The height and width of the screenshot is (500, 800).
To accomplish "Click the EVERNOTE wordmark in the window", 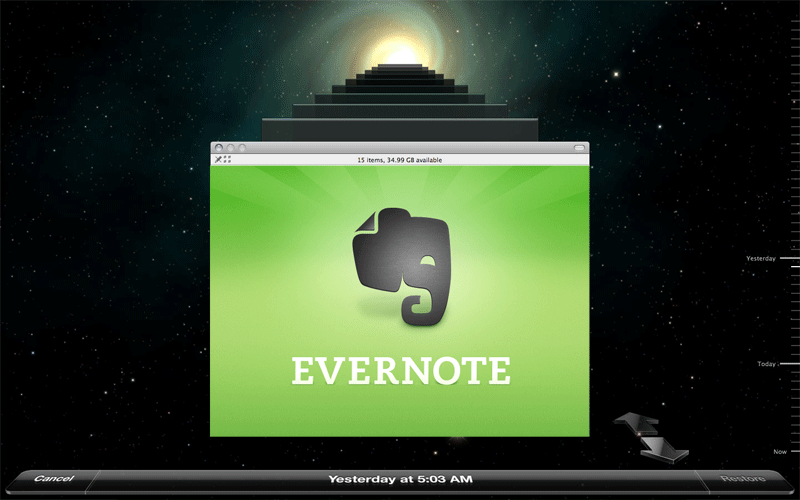I will click(401, 371).
